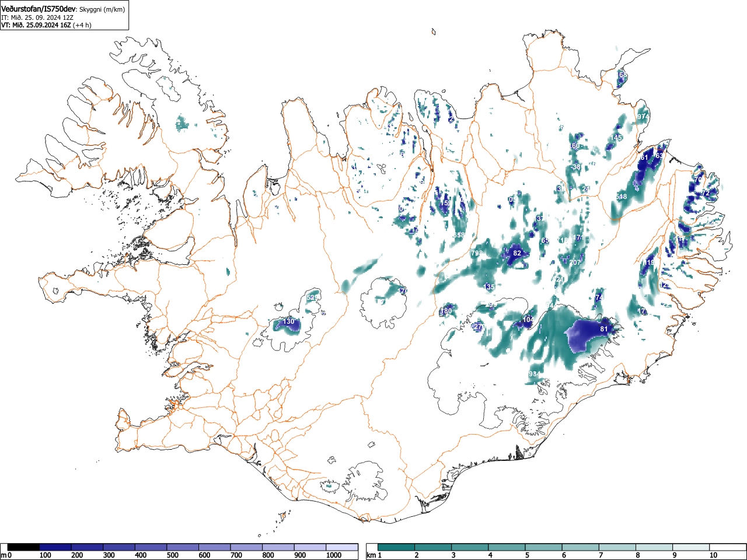Select the IT: Mið. 25. 09. 2024 12Z line

[x=37, y=17]
